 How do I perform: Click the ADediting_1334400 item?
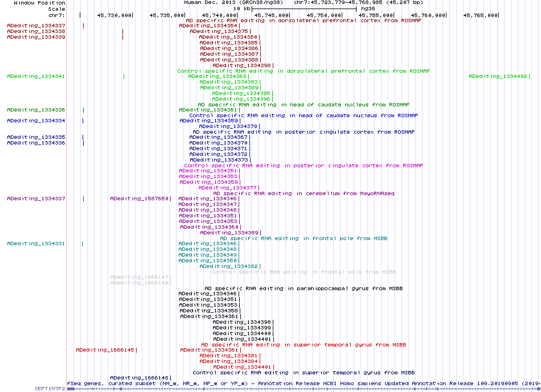pyautogui.click(x=242, y=334)
